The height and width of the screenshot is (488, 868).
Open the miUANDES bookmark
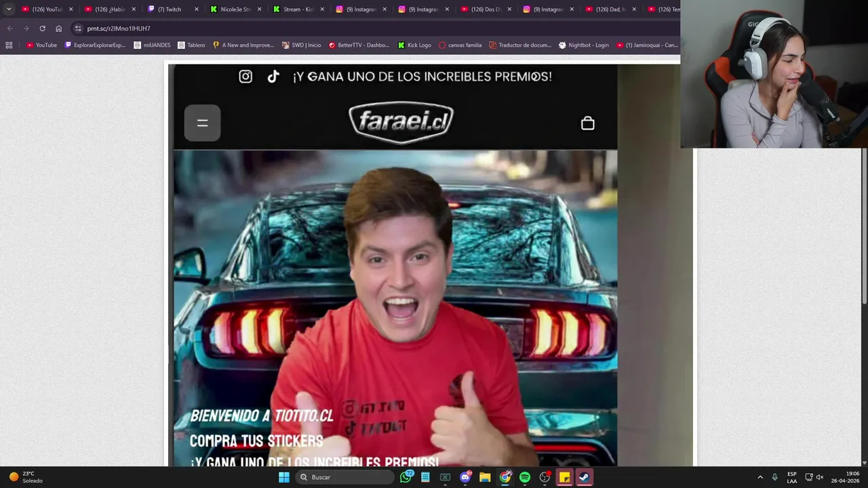[152, 45]
